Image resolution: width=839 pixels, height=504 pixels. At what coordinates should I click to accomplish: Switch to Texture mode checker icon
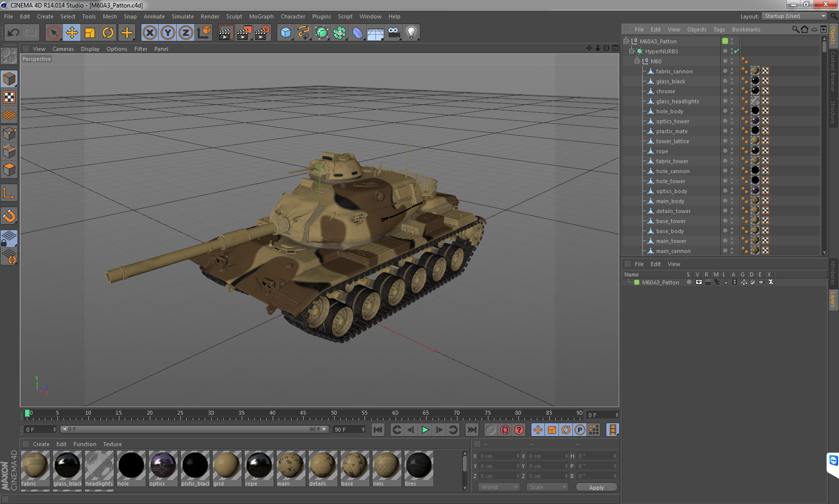pos(9,97)
